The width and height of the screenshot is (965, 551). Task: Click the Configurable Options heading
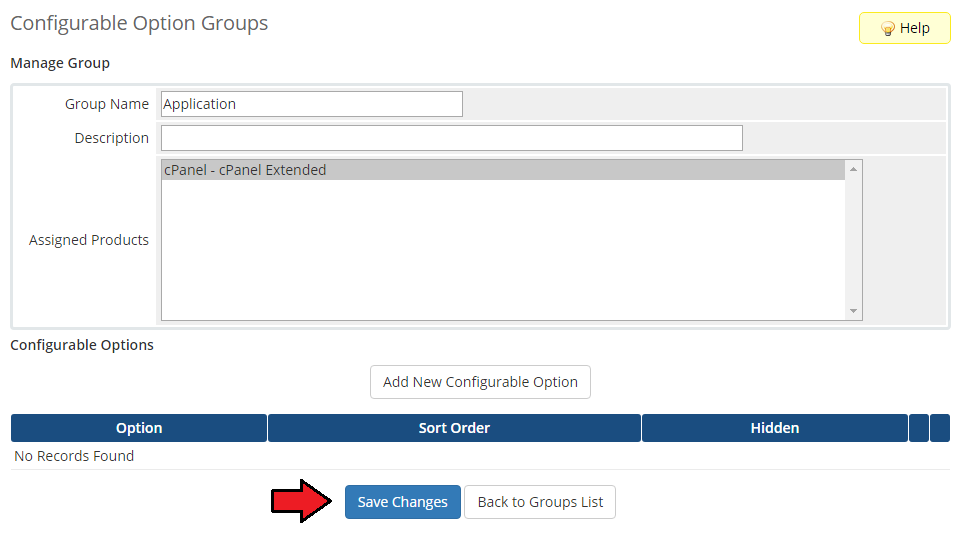[82, 345]
